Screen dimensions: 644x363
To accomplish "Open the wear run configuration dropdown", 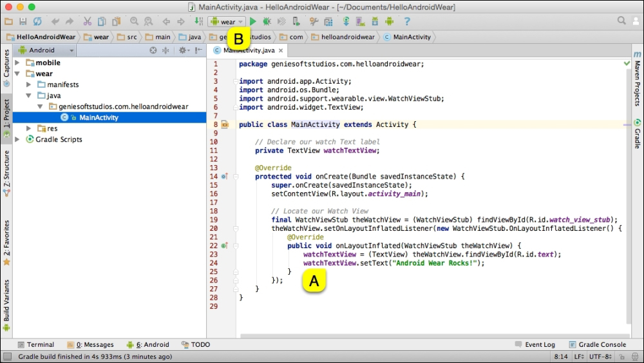I will point(227,22).
